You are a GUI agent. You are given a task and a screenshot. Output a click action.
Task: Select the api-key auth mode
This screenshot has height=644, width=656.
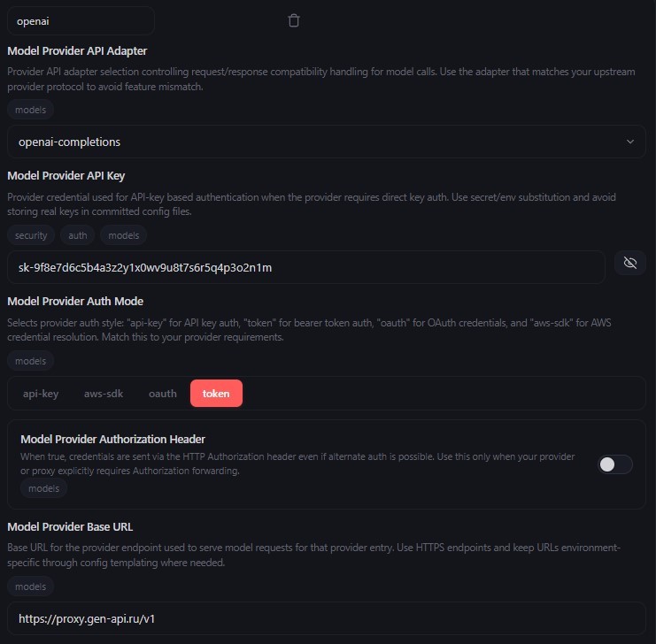tap(41, 394)
